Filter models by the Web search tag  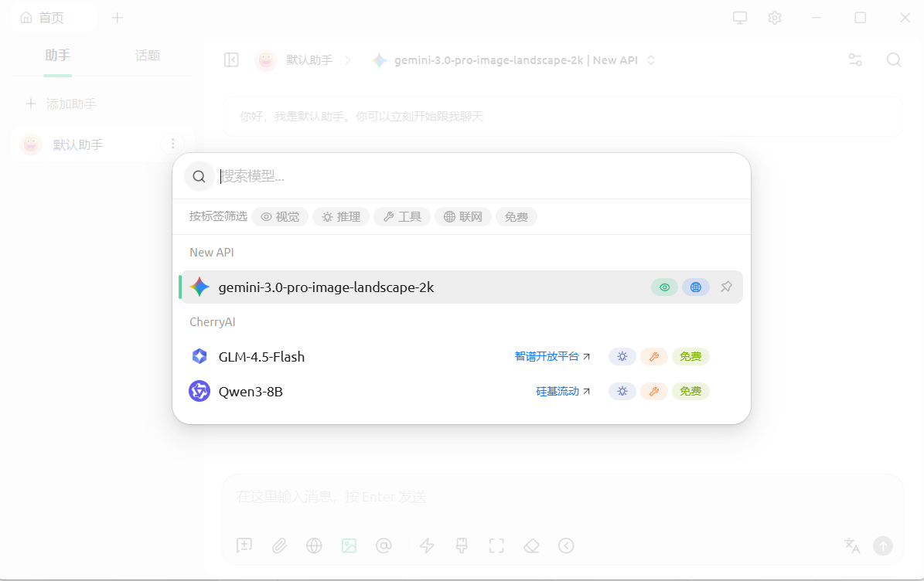pyautogui.click(x=463, y=216)
